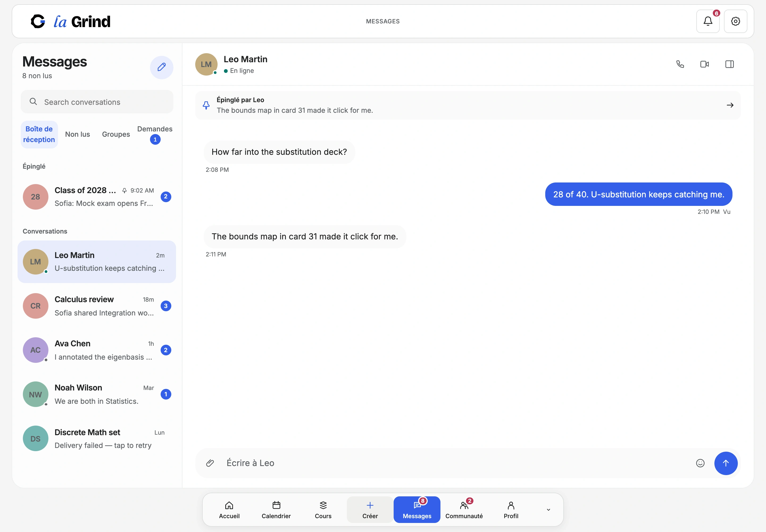Send message with the arrow button
The image size is (766, 532).
pos(726,463)
